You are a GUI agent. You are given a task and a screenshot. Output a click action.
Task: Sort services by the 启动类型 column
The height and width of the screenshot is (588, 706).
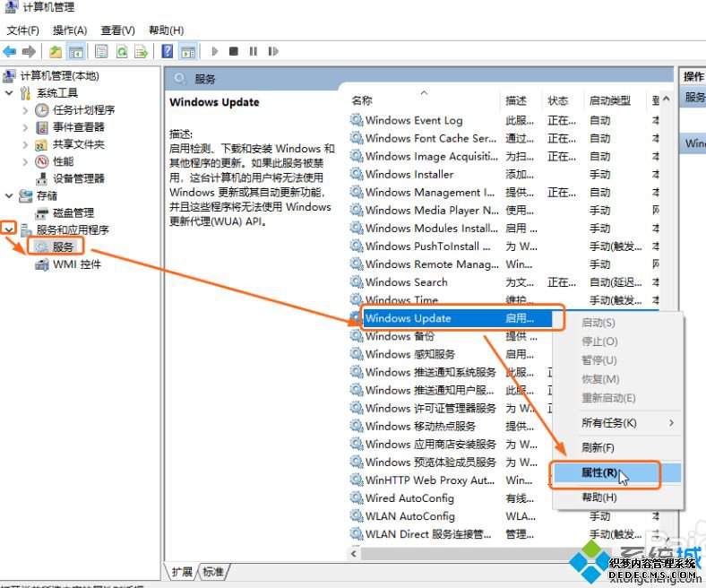[x=609, y=100]
